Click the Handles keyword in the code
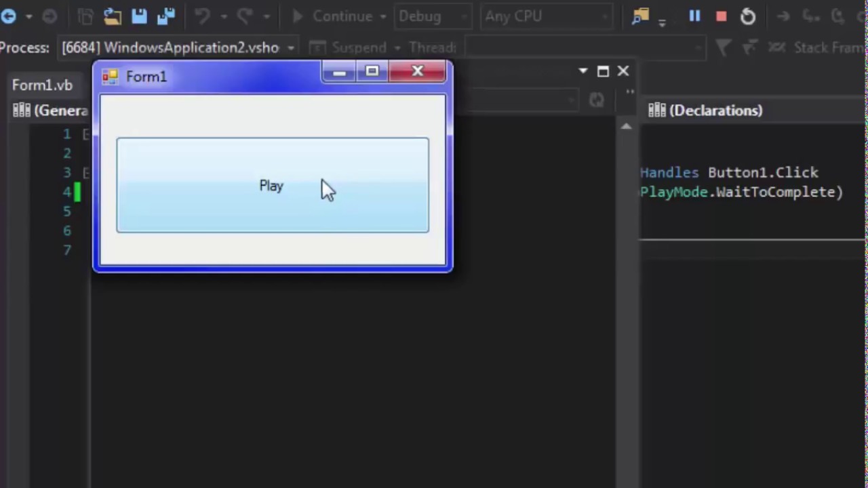868x488 pixels. [669, 173]
